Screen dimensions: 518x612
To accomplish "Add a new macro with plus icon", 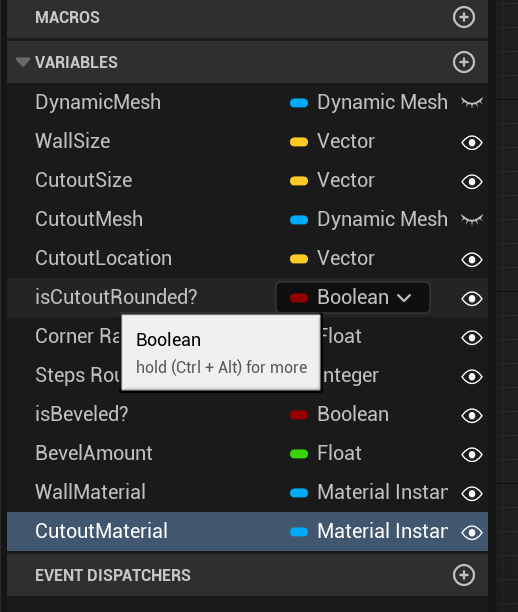I will coord(464,17).
